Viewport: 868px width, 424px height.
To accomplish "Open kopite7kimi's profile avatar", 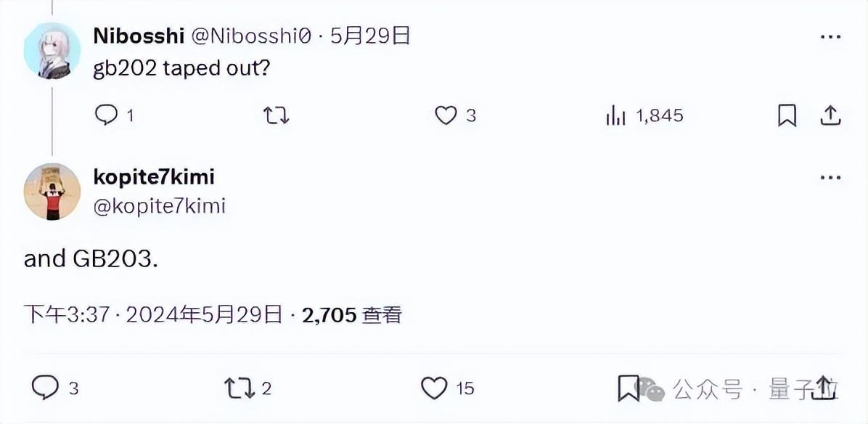I will (52, 191).
